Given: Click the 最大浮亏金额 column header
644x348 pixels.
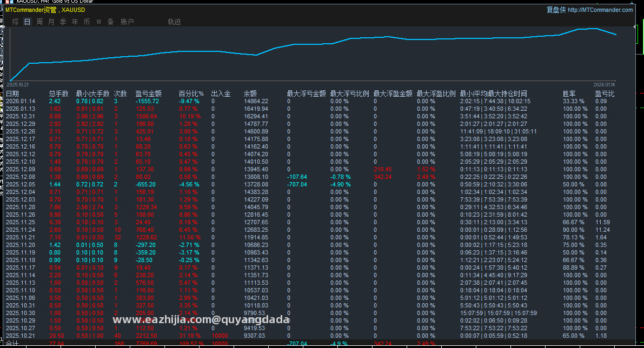Looking at the screenshot, I should (307, 93).
